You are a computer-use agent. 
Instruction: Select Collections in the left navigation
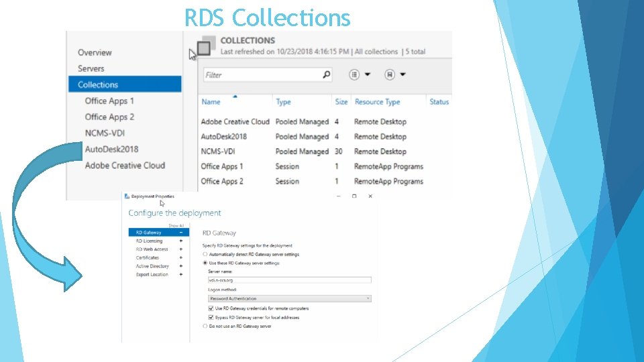(x=125, y=84)
